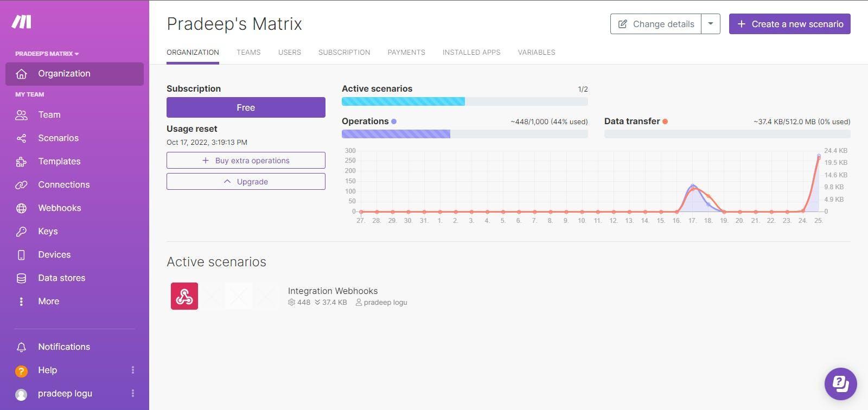
Task: Click the Change details button
Action: pos(656,24)
